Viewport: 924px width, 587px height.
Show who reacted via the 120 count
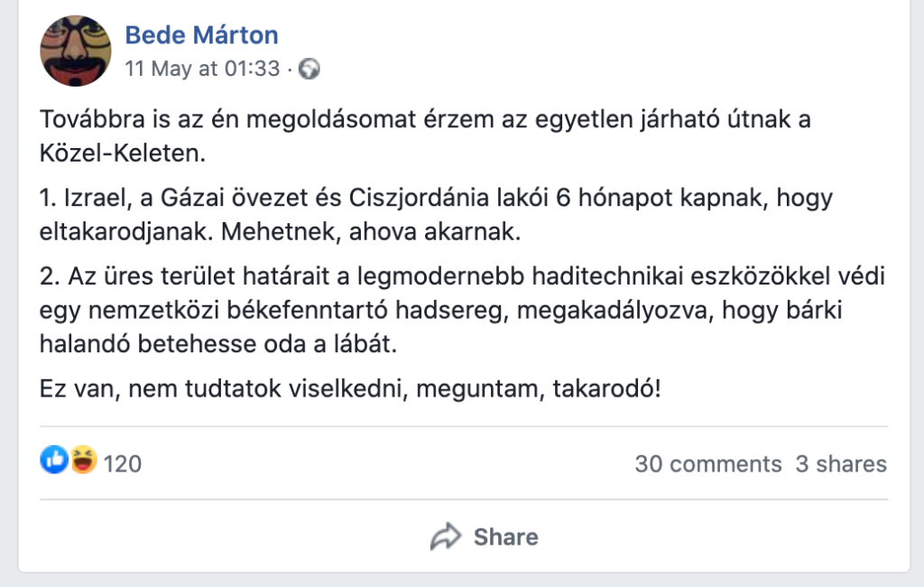[x=123, y=463]
